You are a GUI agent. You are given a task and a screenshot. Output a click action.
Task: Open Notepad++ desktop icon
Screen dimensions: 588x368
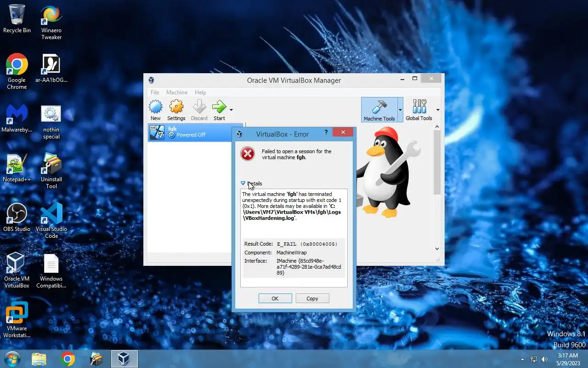pyautogui.click(x=17, y=167)
